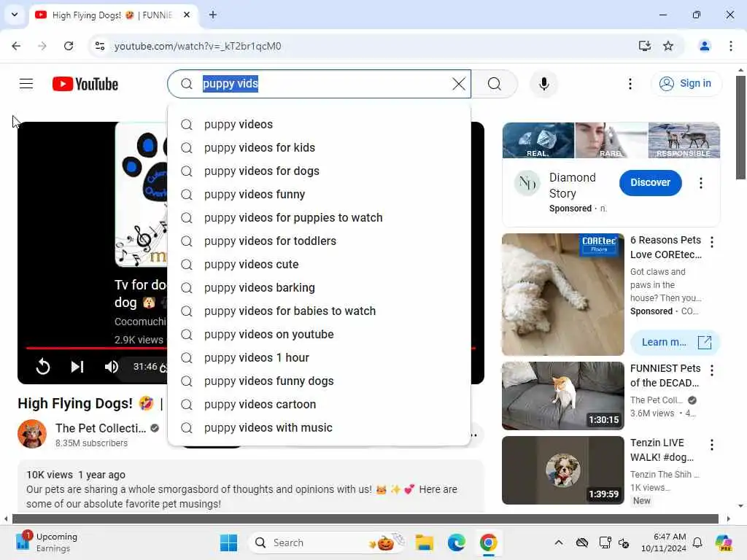Focus the 'puppy vids' search field

pos(320,84)
